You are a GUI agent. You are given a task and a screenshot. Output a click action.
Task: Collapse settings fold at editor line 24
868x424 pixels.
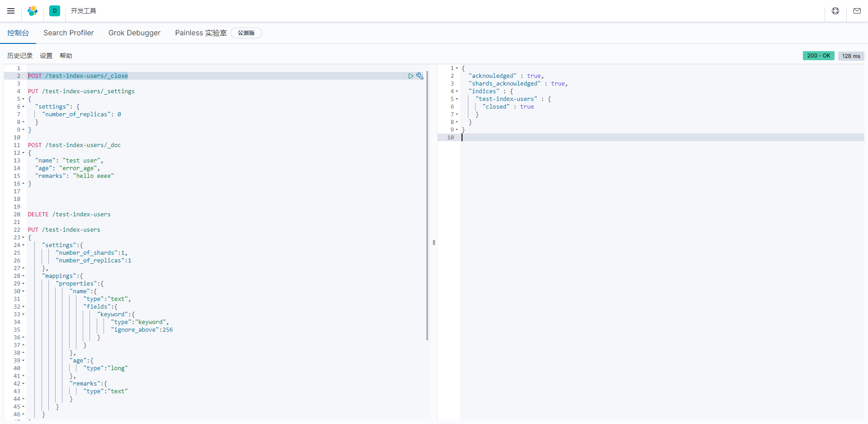(x=24, y=245)
